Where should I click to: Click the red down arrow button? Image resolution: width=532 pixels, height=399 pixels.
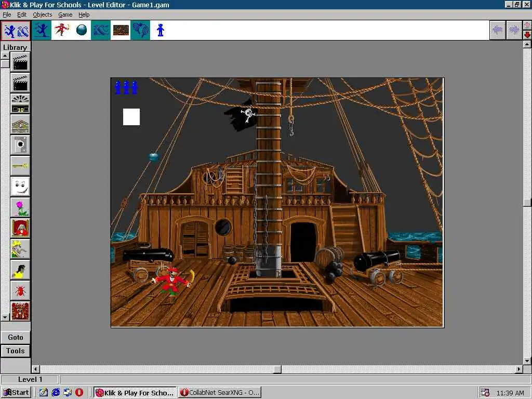pos(527,35)
